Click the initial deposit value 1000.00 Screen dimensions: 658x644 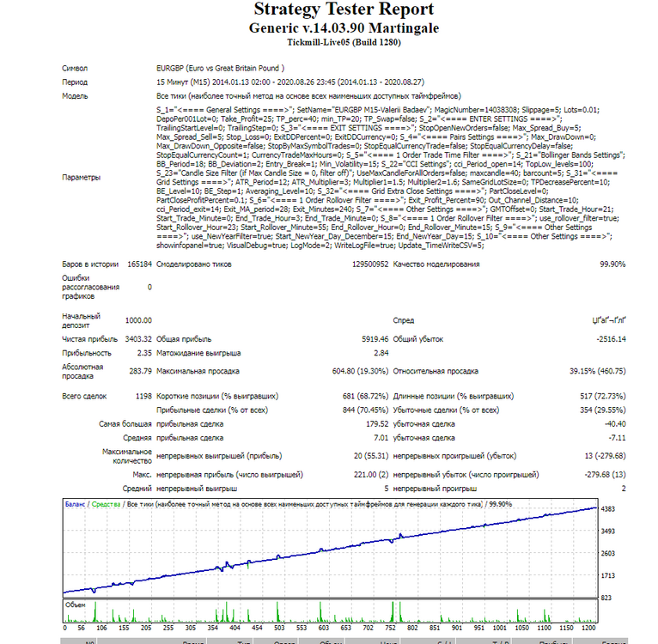138,320
